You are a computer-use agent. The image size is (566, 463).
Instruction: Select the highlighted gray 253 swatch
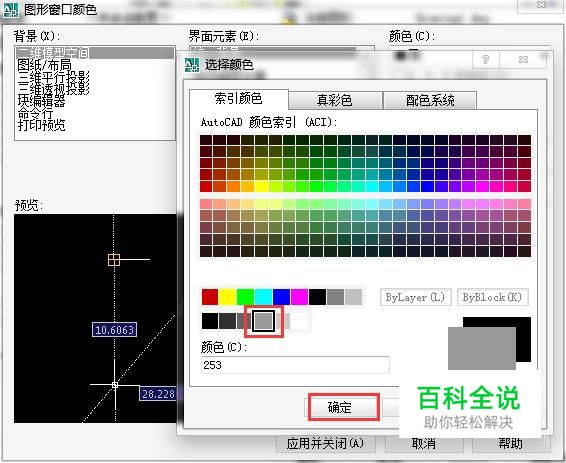point(263,321)
